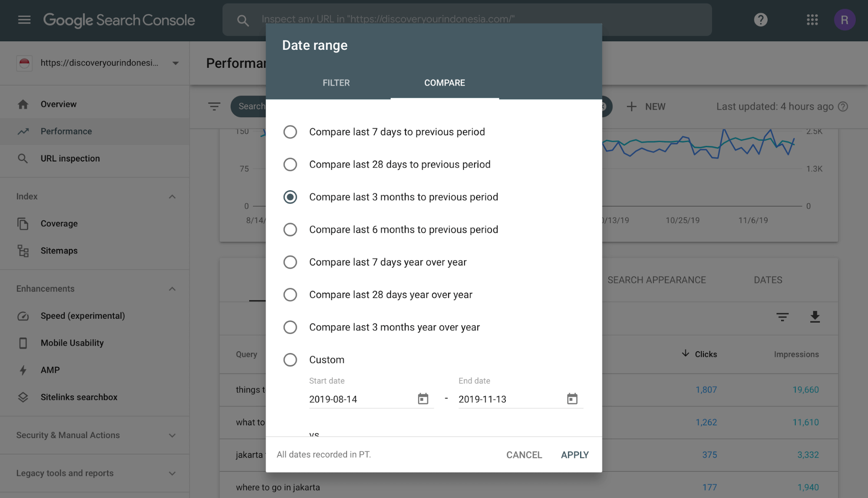
Task: Click the Sitelinks searchbox layers icon
Action: (x=23, y=397)
